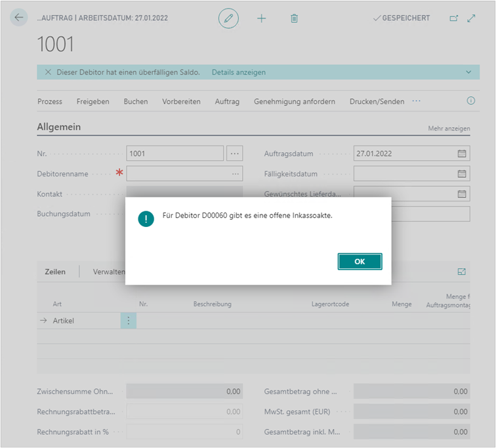Click Gesamtbetrag ohne MwSt. value field
Image resolution: width=496 pixels, height=448 pixels.
(411, 392)
